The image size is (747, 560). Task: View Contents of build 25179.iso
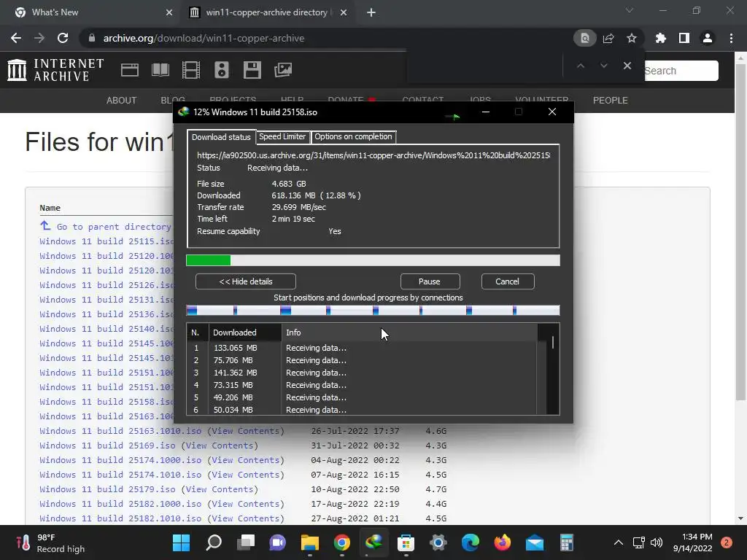(220, 489)
